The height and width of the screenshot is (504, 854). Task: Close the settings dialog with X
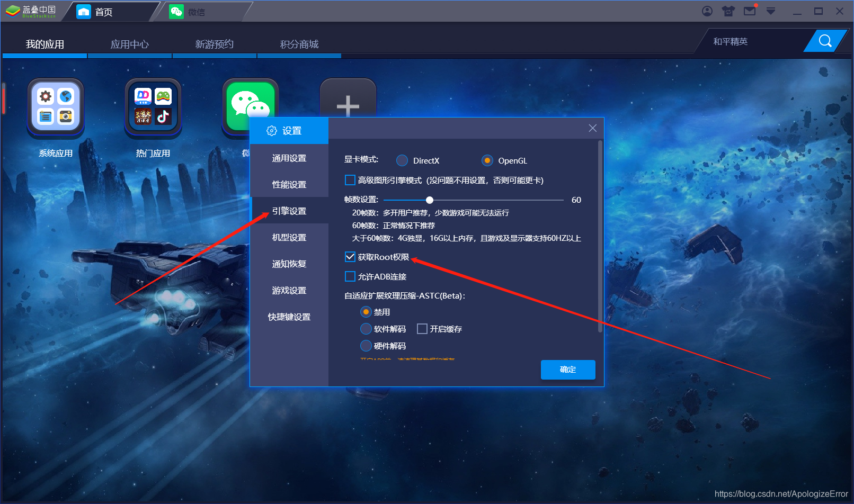pyautogui.click(x=593, y=128)
